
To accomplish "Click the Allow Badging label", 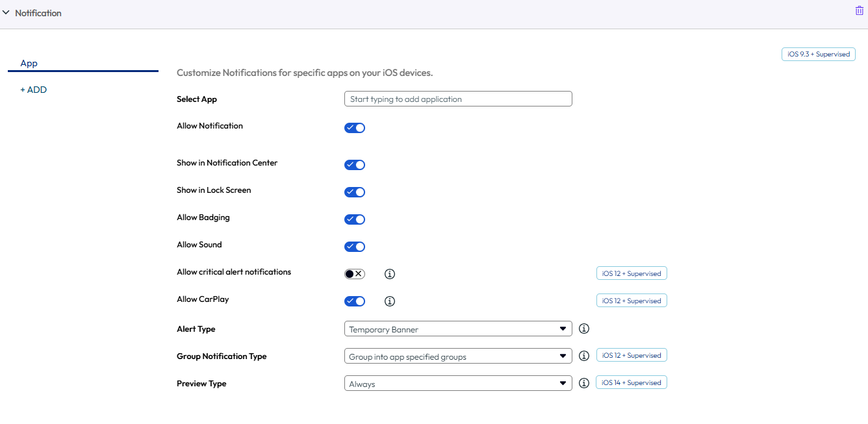I will (203, 218).
